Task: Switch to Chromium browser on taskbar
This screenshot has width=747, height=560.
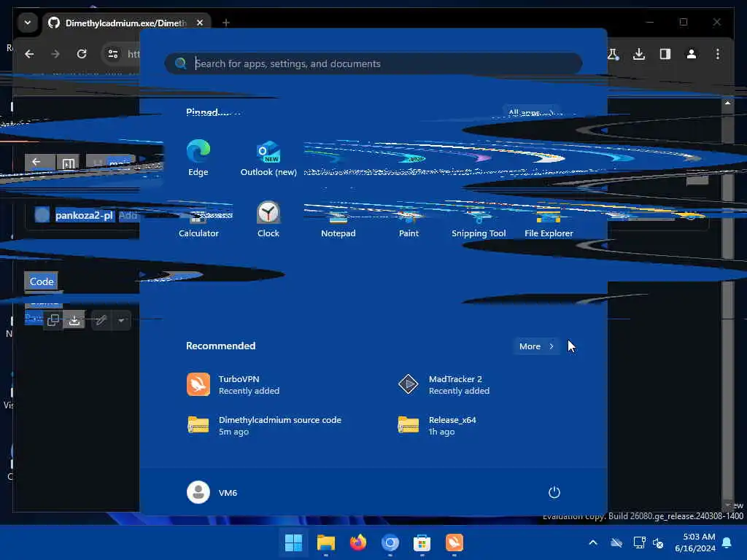Action: [x=390, y=542]
